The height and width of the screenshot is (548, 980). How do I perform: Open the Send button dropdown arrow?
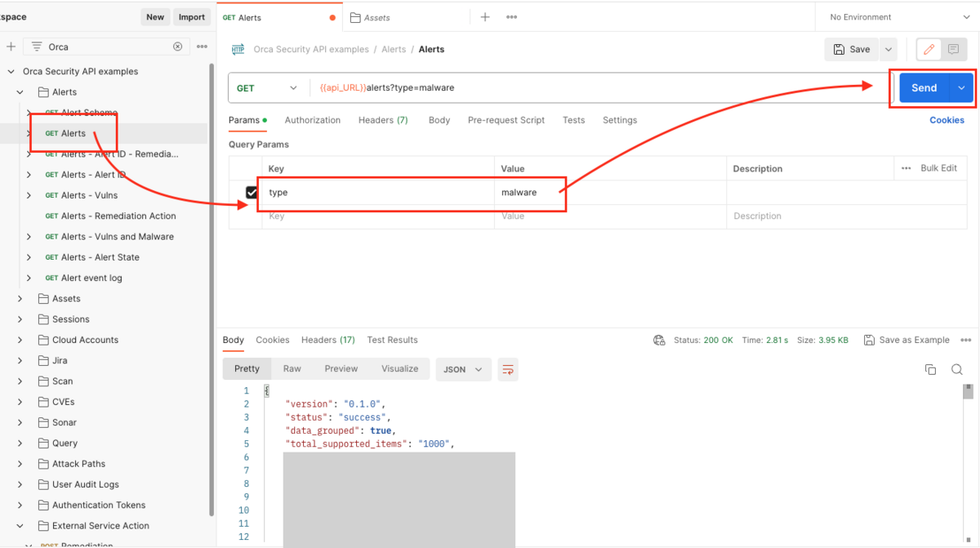tap(961, 88)
